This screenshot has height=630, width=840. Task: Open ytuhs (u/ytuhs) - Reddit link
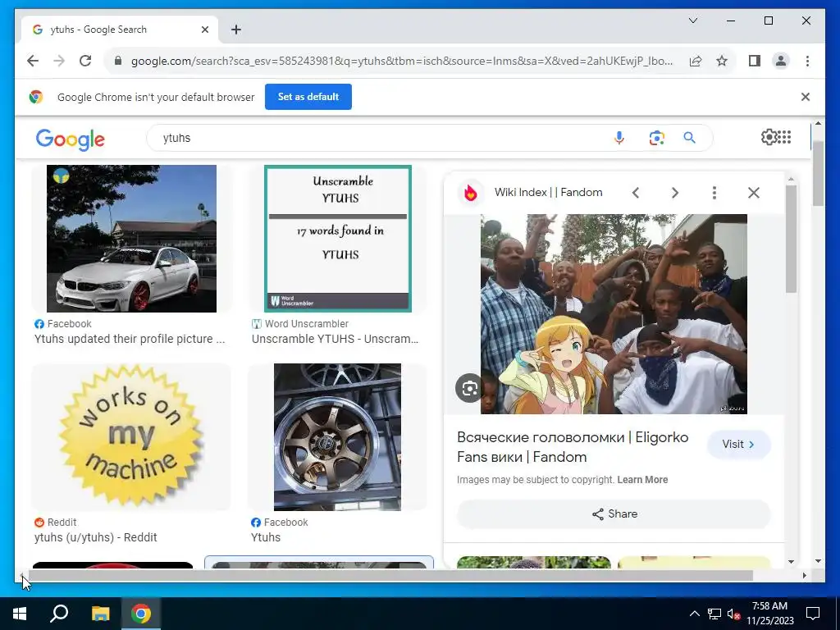coord(95,537)
